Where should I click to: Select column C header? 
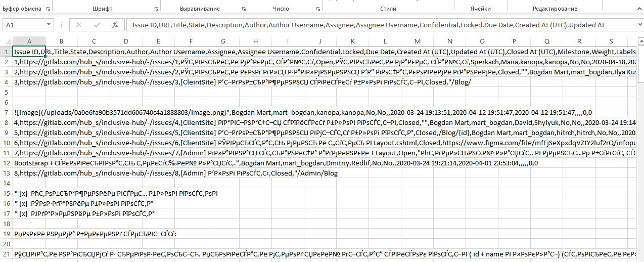[x=94, y=41]
